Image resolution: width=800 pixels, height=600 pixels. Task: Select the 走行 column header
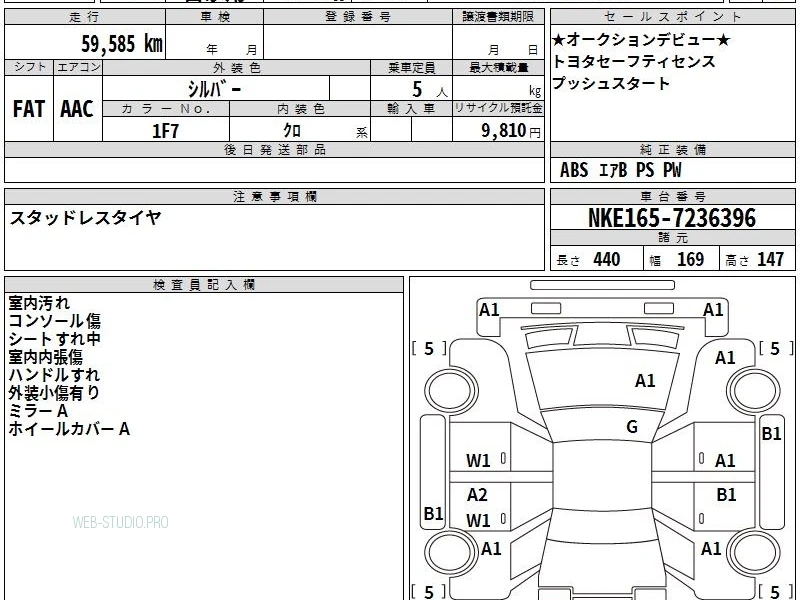coord(85,17)
